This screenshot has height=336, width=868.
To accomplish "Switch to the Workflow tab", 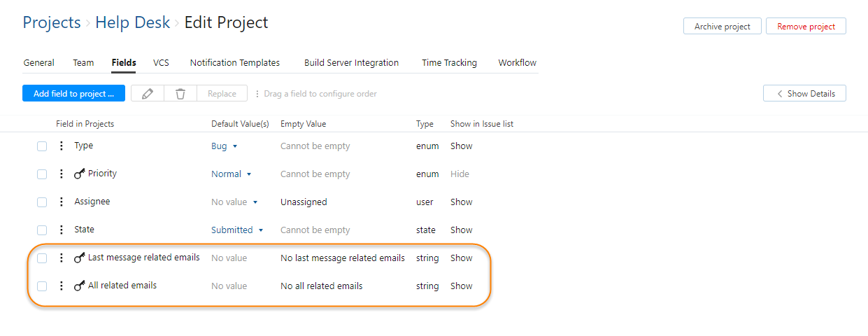I will (517, 63).
